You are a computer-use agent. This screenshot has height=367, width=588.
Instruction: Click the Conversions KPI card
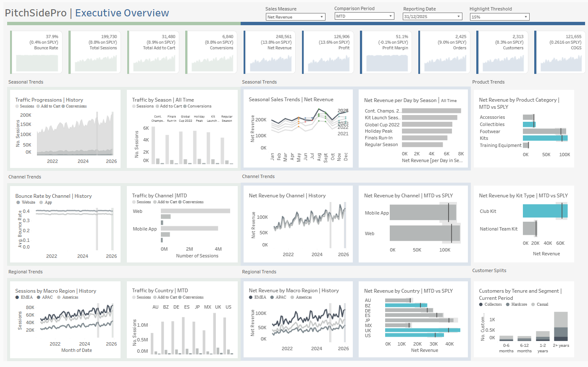point(211,52)
